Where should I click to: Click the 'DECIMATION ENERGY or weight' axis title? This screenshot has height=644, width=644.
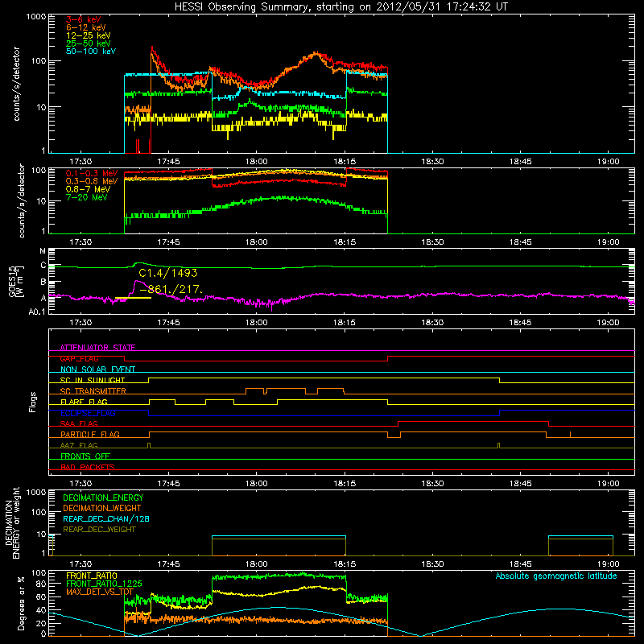[x=12, y=522]
